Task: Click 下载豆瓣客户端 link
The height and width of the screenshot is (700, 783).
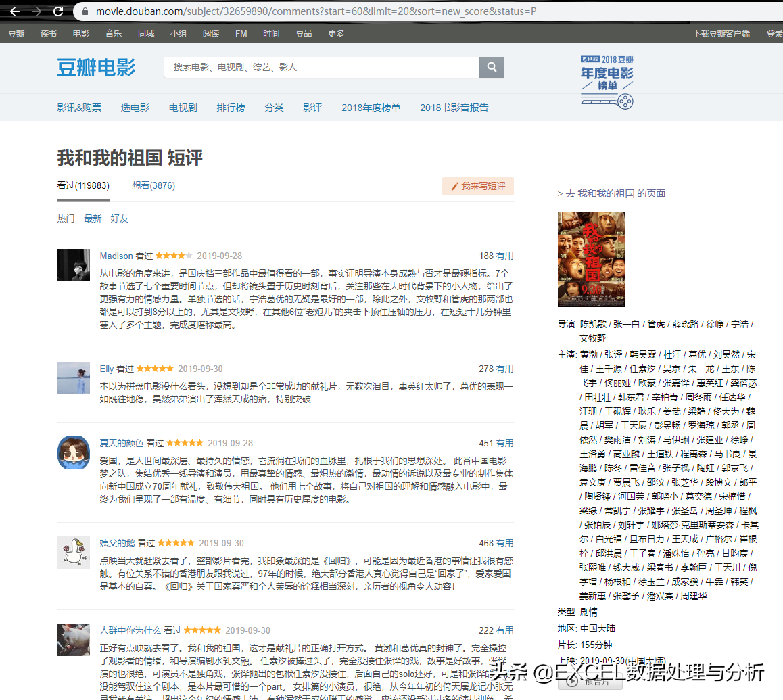Action: point(721,33)
